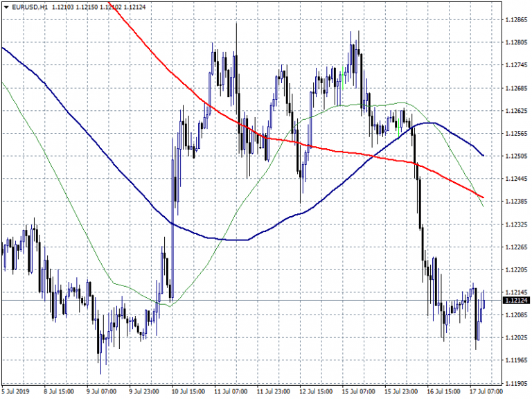Screen dimensions: 532x399
Task: Select the 16 Jul 15:00 time label
Action: [x=443, y=391]
